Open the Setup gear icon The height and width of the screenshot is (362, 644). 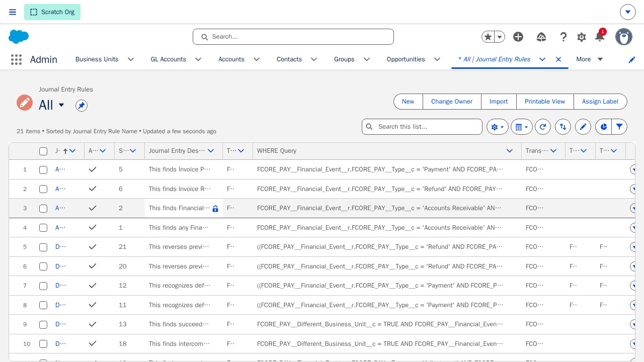[582, 37]
